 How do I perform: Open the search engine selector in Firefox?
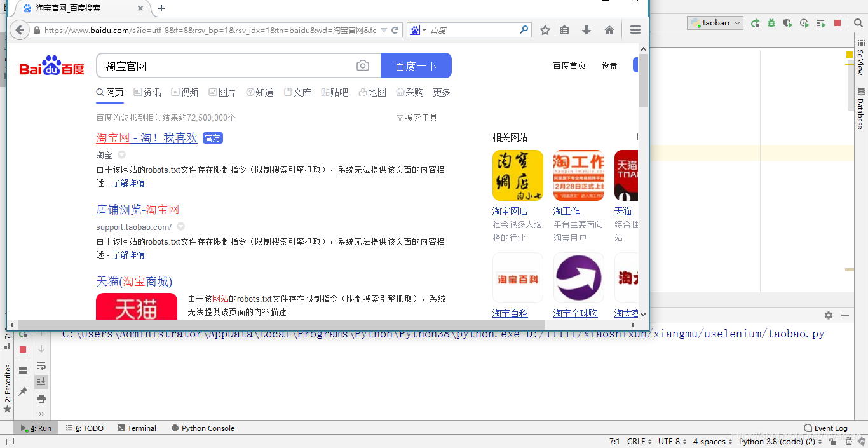[416, 30]
